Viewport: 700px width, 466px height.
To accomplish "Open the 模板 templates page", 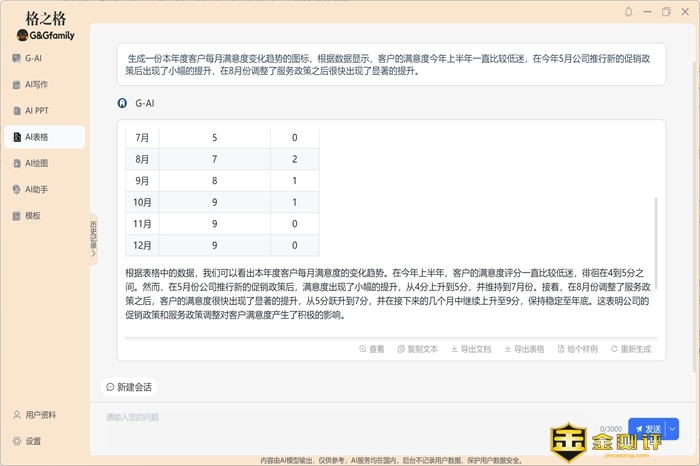I will point(32,215).
